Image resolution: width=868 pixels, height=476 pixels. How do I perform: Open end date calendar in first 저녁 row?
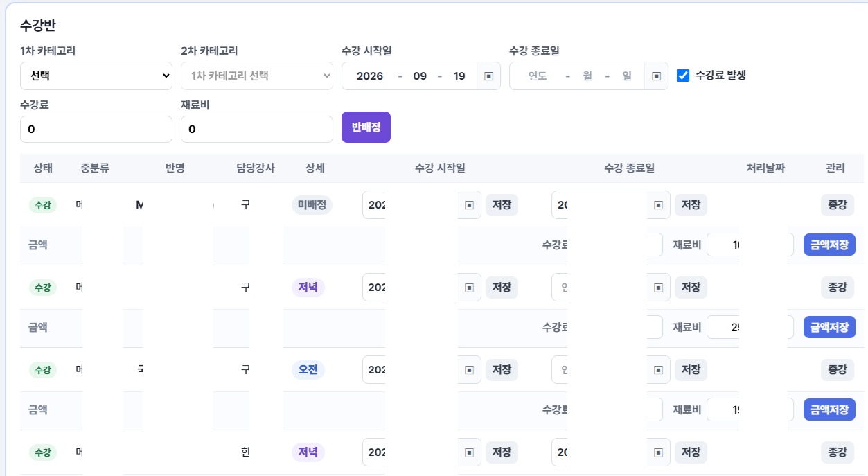(658, 288)
